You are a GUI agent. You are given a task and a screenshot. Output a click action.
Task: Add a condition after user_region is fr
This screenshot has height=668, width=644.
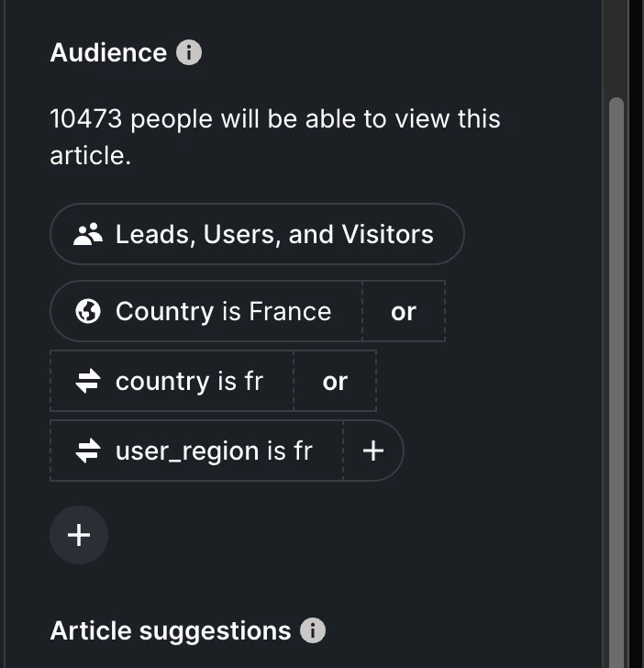tap(372, 451)
